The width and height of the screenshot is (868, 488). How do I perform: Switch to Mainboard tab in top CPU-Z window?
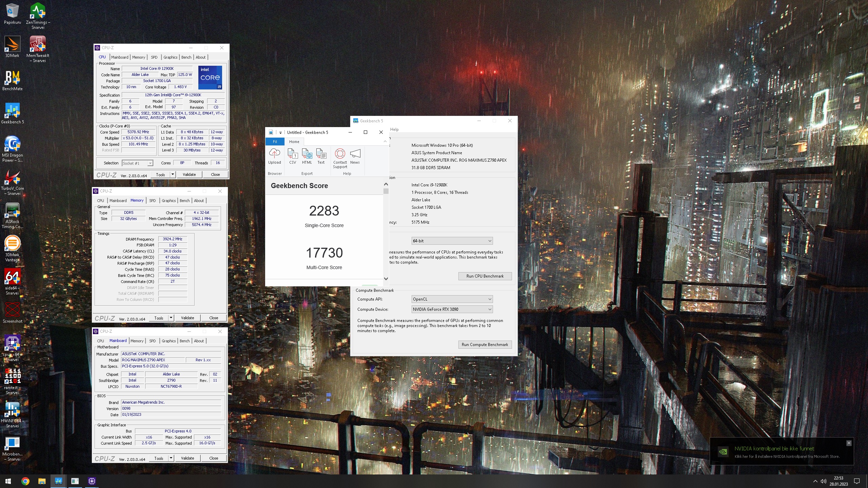(120, 57)
